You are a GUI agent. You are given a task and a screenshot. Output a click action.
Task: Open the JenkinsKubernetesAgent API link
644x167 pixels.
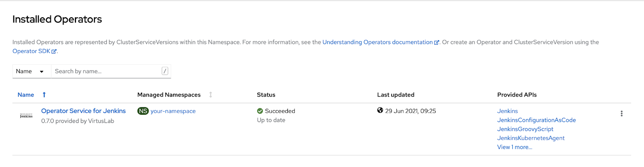(530, 138)
